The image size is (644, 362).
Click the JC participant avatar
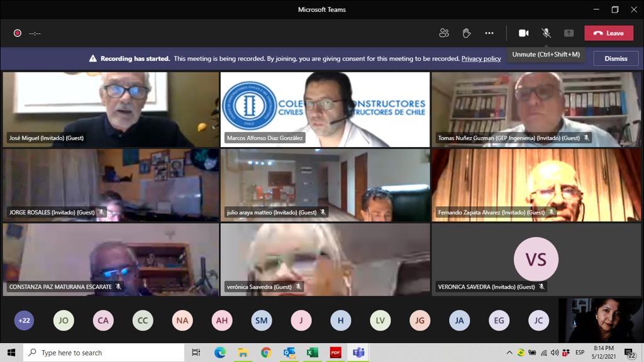(x=538, y=321)
